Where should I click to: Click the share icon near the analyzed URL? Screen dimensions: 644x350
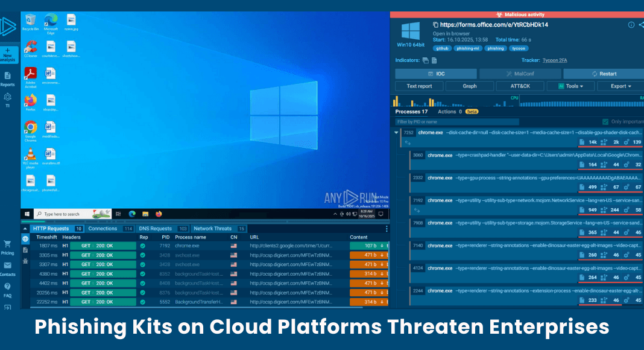641,24
